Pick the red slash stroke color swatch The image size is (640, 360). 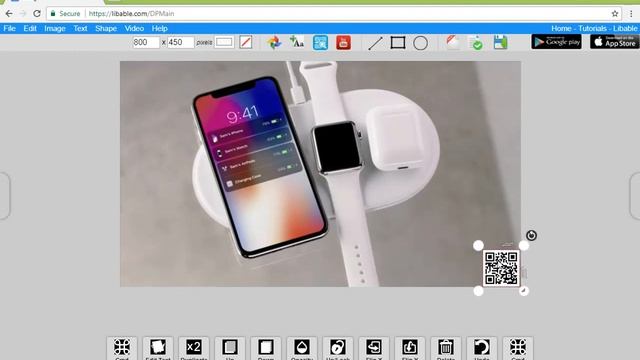click(246, 42)
